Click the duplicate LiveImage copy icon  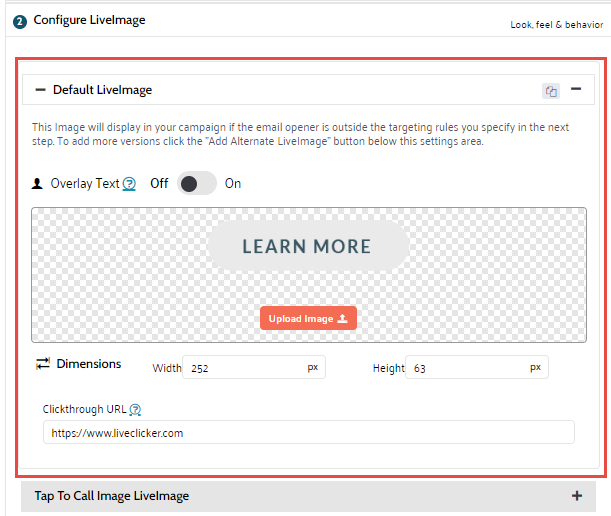point(551,91)
